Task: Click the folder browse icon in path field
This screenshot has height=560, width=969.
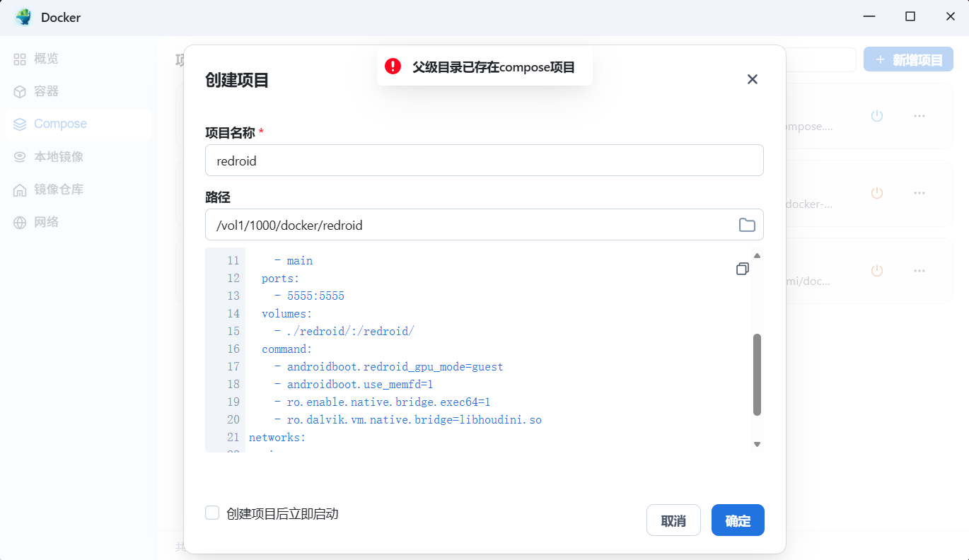Action: [747, 226]
